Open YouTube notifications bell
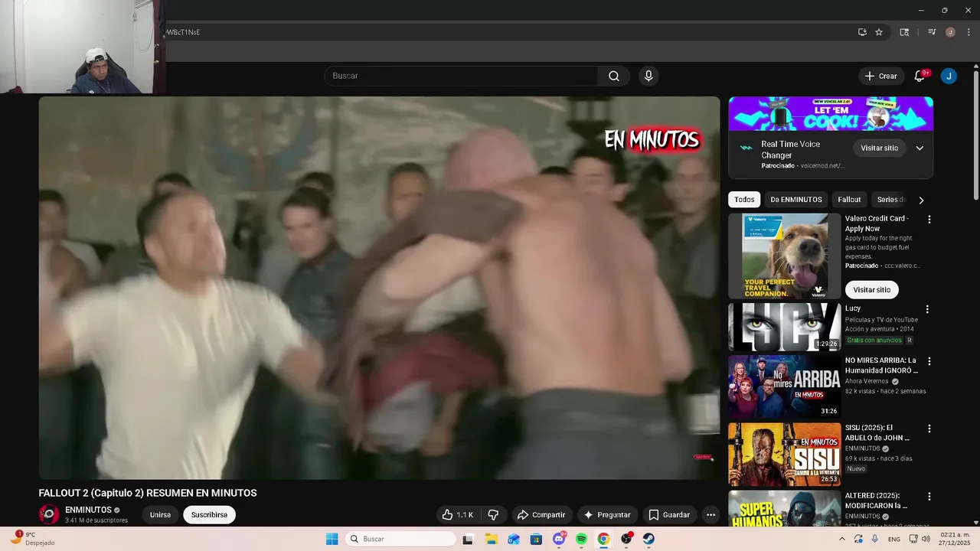The image size is (980, 551). coord(920,76)
